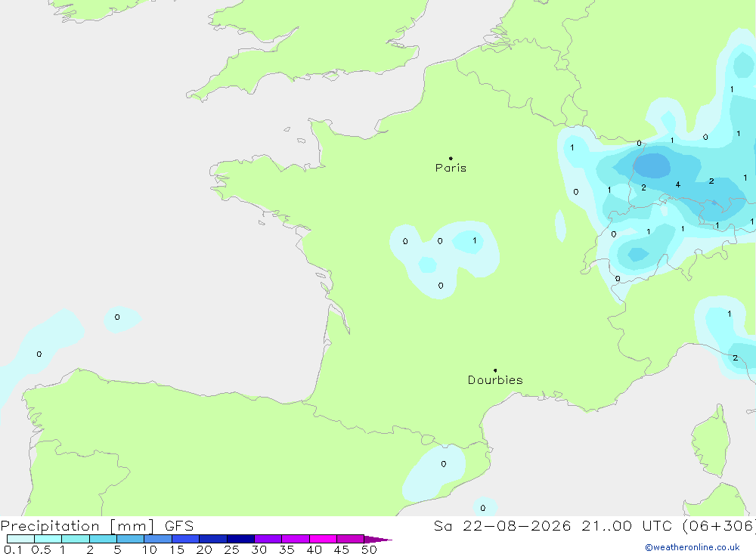This screenshot has height=554, width=756.
Task: Click the GFS model name label
Action: click(179, 525)
